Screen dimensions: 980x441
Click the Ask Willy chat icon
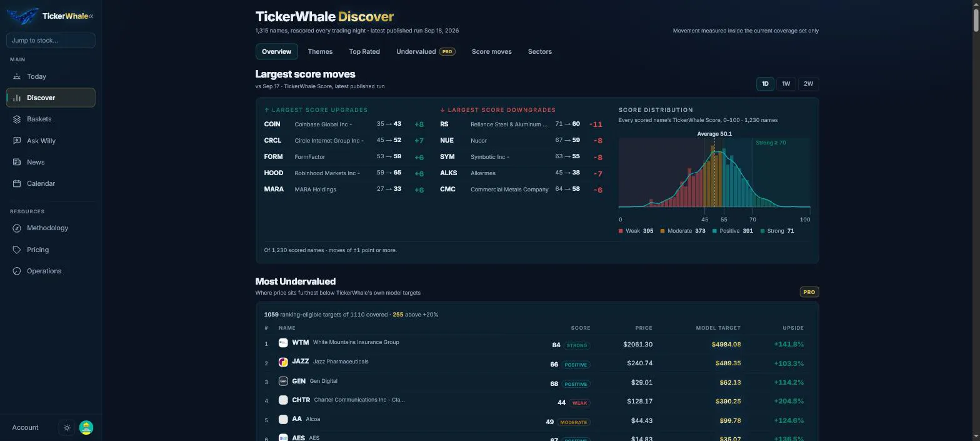tap(17, 141)
